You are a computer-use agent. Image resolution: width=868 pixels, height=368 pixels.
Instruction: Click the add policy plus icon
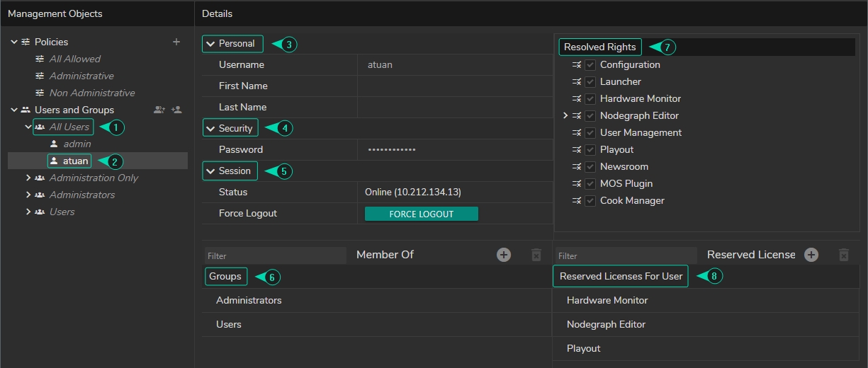pos(176,42)
